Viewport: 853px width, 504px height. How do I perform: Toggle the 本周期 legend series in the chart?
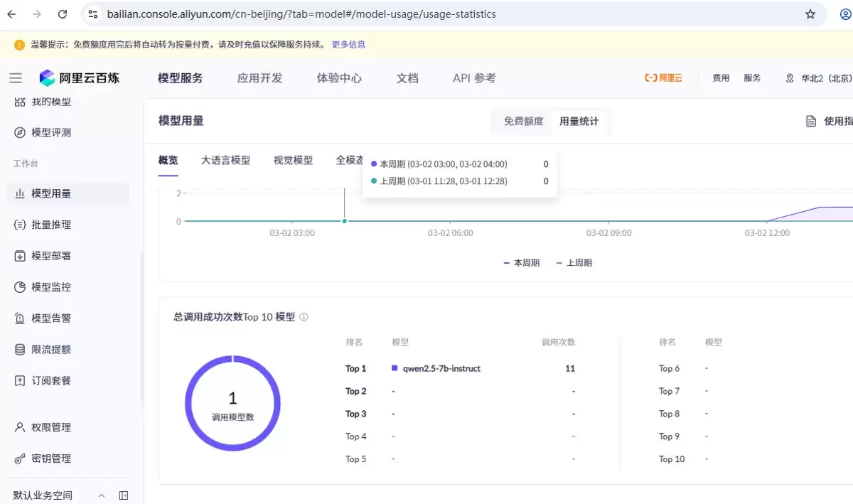point(522,263)
